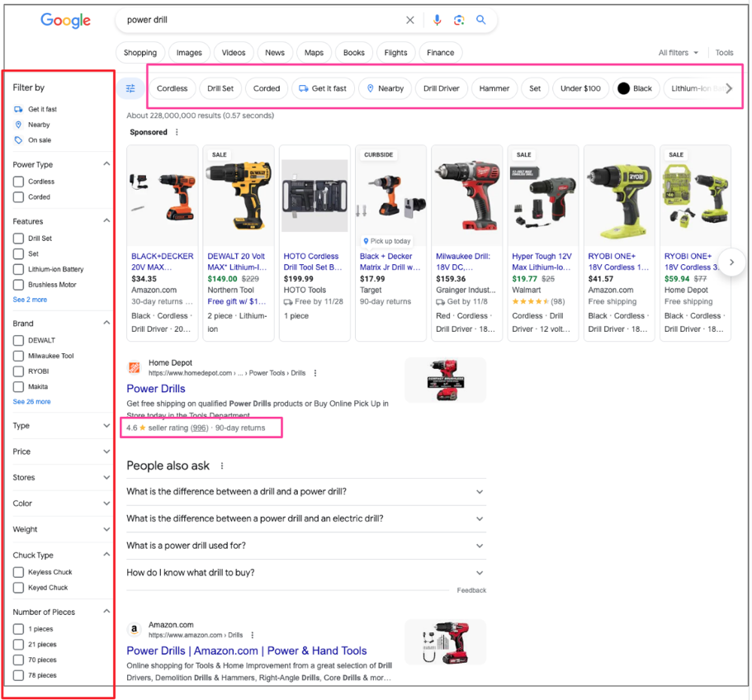Open the Amazon.com result three-dot menu

pyautogui.click(x=253, y=636)
